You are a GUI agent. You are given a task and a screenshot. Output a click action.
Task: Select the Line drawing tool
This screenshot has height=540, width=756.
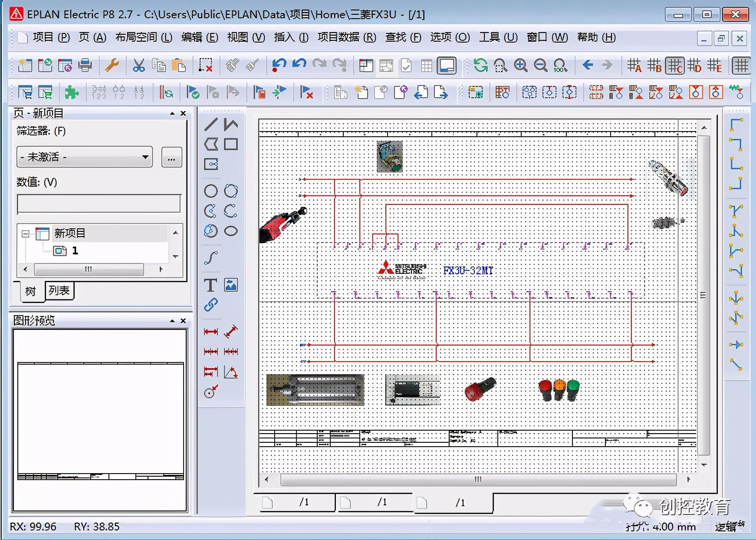pyautogui.click(x=211, y=125)
